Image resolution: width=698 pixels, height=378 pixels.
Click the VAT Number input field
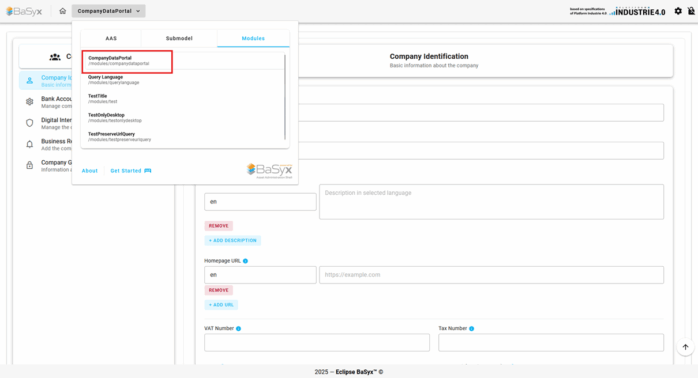tap(317, 342)
